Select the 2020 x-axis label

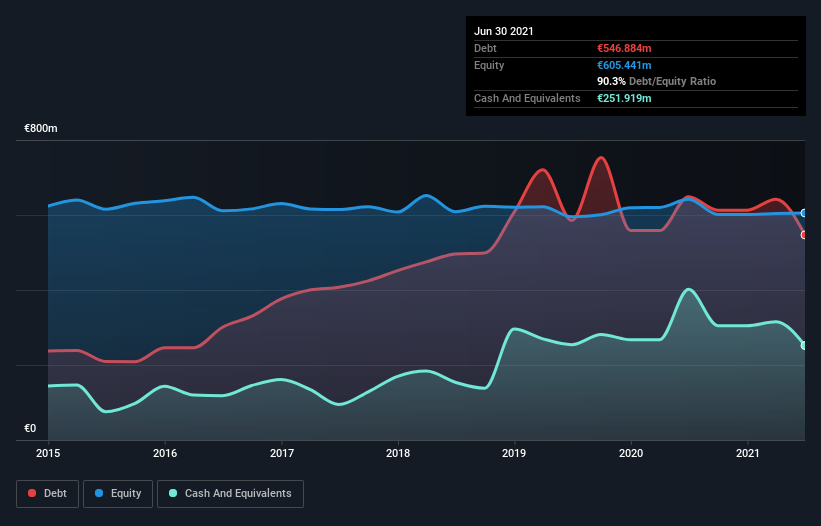631,453
